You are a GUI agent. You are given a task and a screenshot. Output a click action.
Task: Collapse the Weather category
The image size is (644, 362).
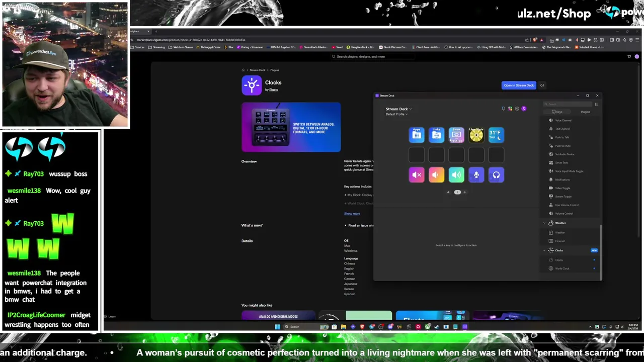(544, 223)
